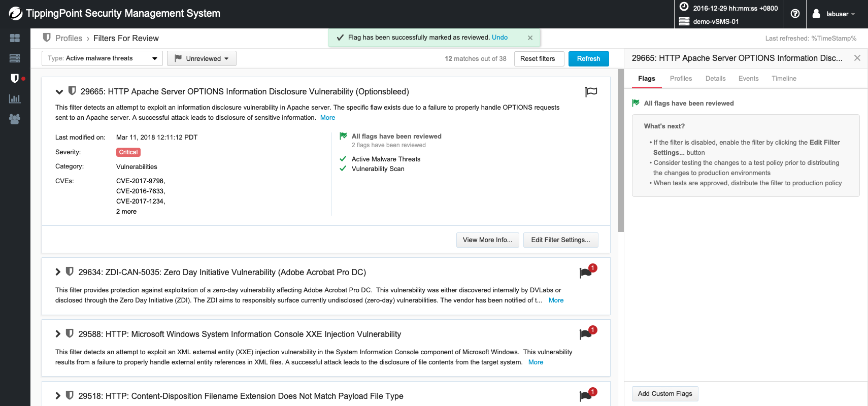Switch to the Events tab
The image size is (868, 406).
(x=748, y=79)
